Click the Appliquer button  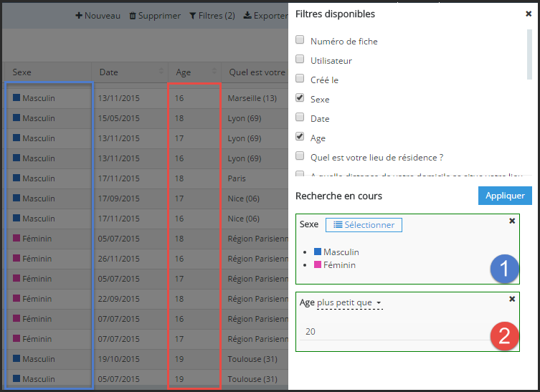tap(505, 196)
